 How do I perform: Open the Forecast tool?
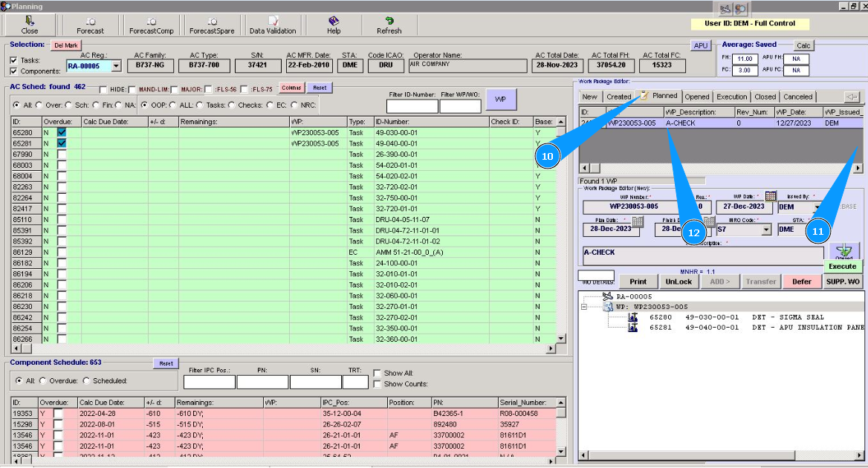click(90, 25)
